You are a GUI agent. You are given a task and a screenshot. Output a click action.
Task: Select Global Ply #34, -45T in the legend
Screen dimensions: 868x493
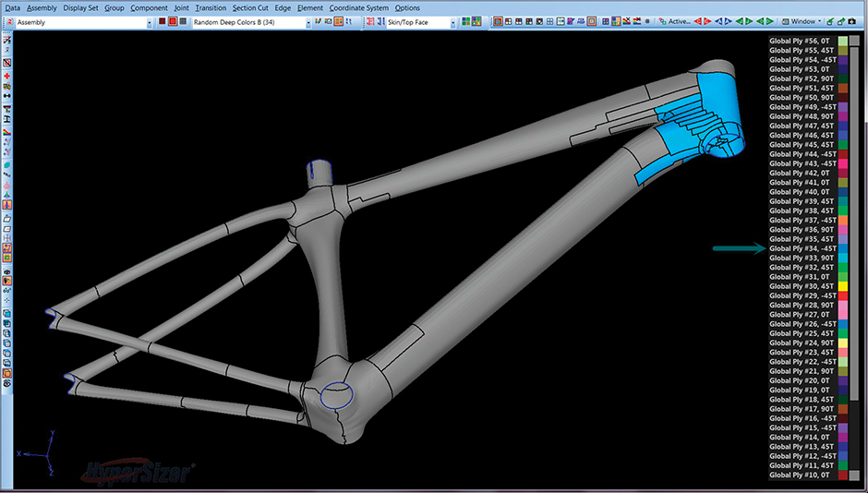802,248
